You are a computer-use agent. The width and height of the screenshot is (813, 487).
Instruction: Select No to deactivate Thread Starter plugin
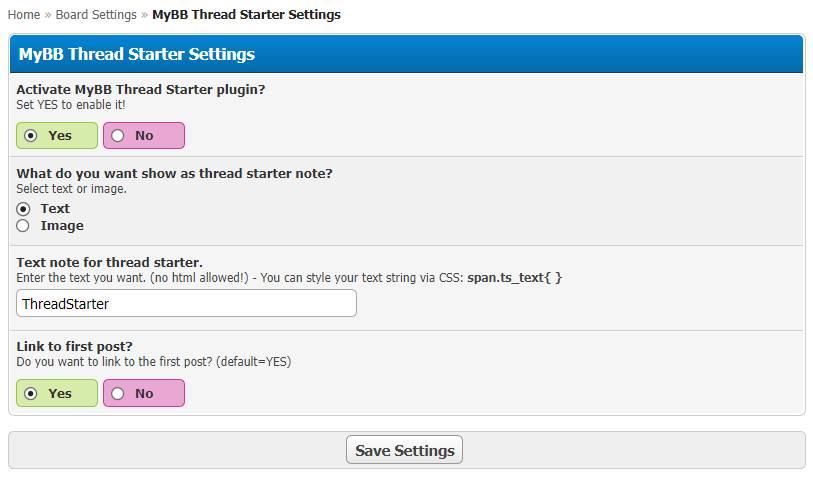coord(118,136)
